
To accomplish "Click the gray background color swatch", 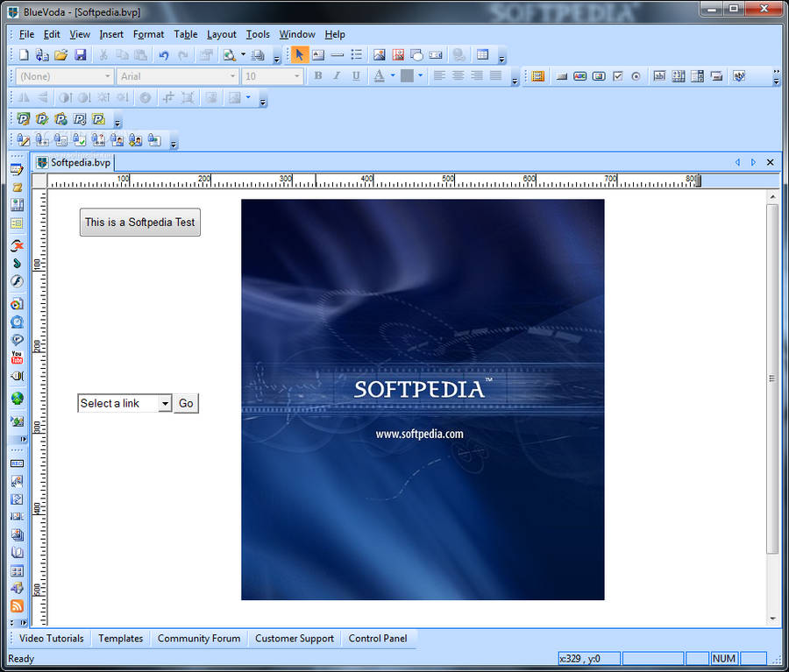I will [x=408, y=76].
